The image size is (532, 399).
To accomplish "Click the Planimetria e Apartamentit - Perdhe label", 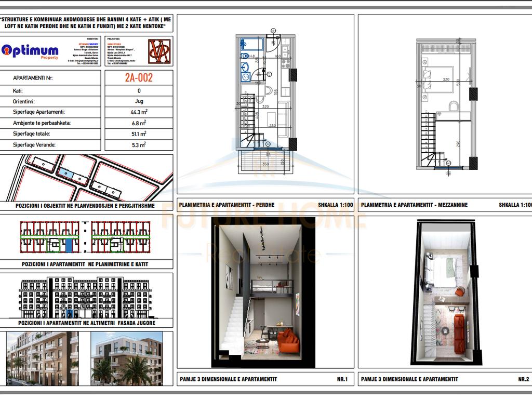I will click(x=226, y=205).
